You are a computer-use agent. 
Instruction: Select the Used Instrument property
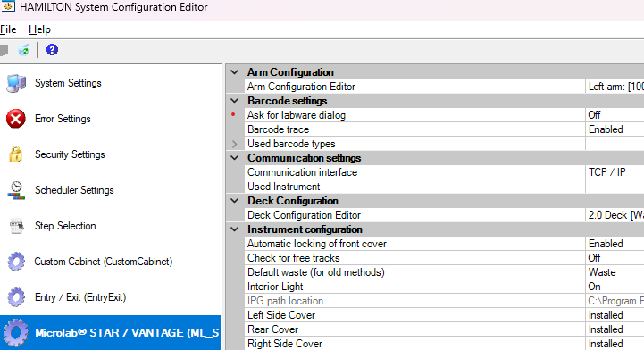click(x=414, y=187)
